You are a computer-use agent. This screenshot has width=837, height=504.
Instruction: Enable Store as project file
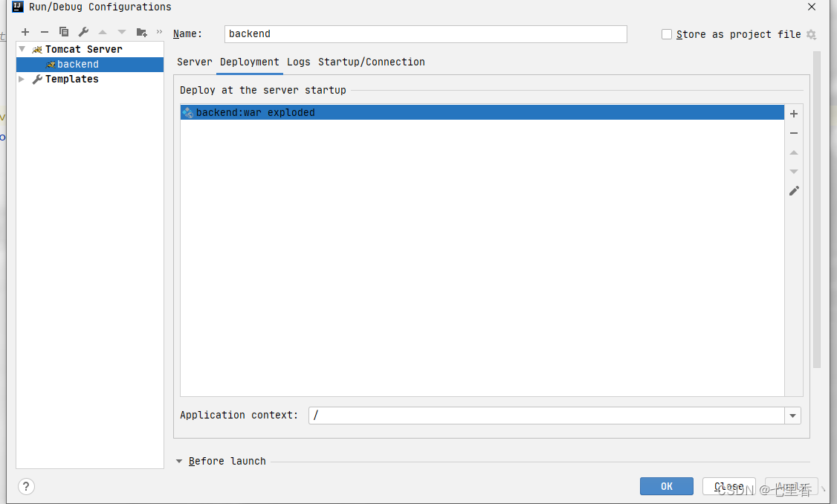click(667, 34)
